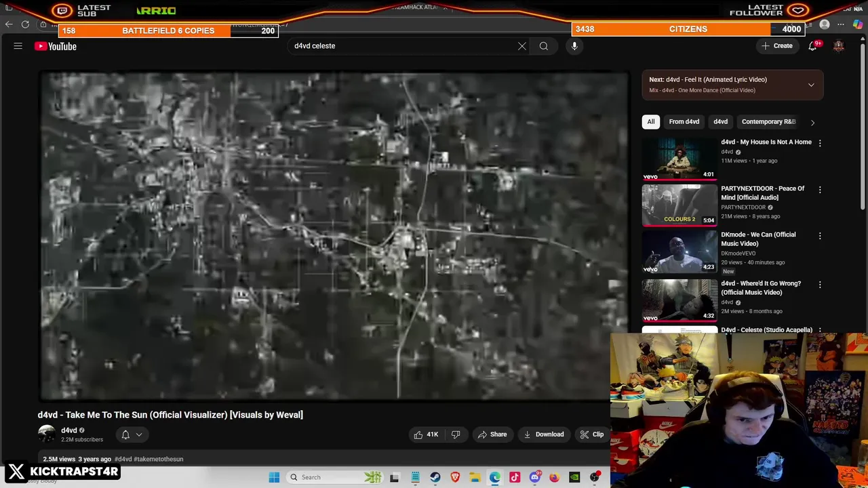This screenshot has width=868, height=488.
Task: Click the video title Take Me To The Sun
Action: [170, 415]
